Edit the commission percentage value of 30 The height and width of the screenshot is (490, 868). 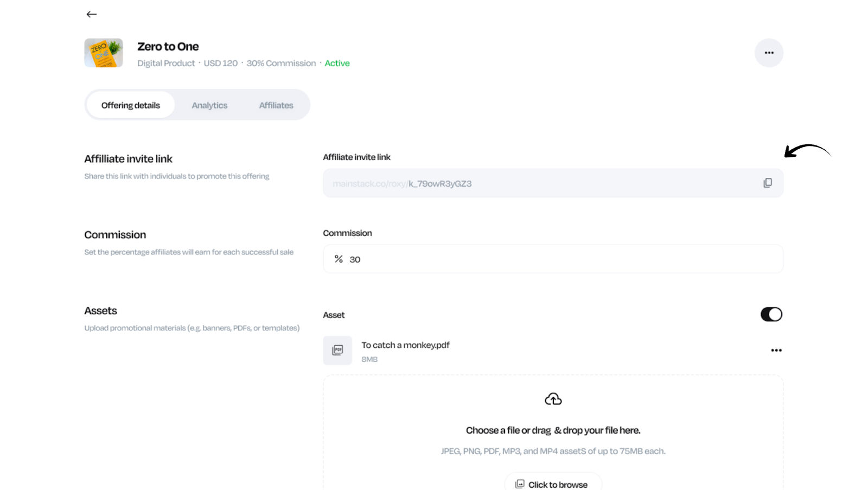pyautogui.click(x=355, y=259)
